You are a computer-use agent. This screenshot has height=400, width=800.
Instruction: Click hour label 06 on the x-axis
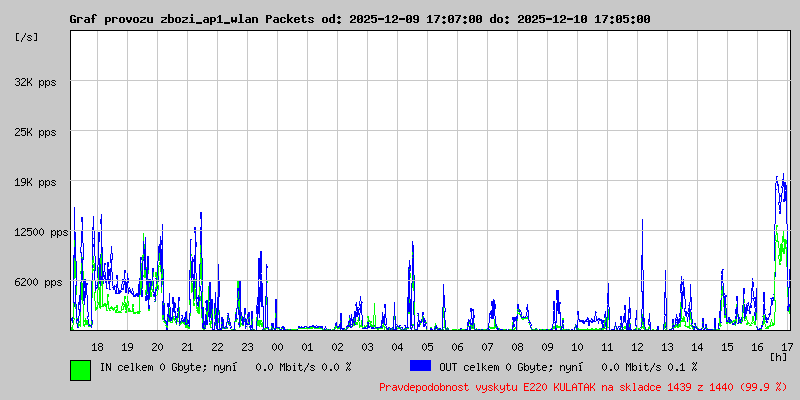[x=457, y=347]
